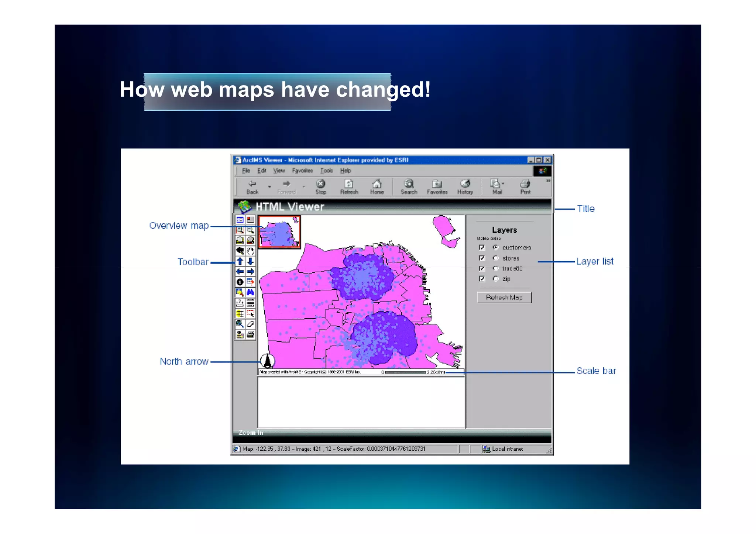This screenshot has height=534, width=756.
Task: Select the Select by Line/Polygon tool
Action: [240, 324]
